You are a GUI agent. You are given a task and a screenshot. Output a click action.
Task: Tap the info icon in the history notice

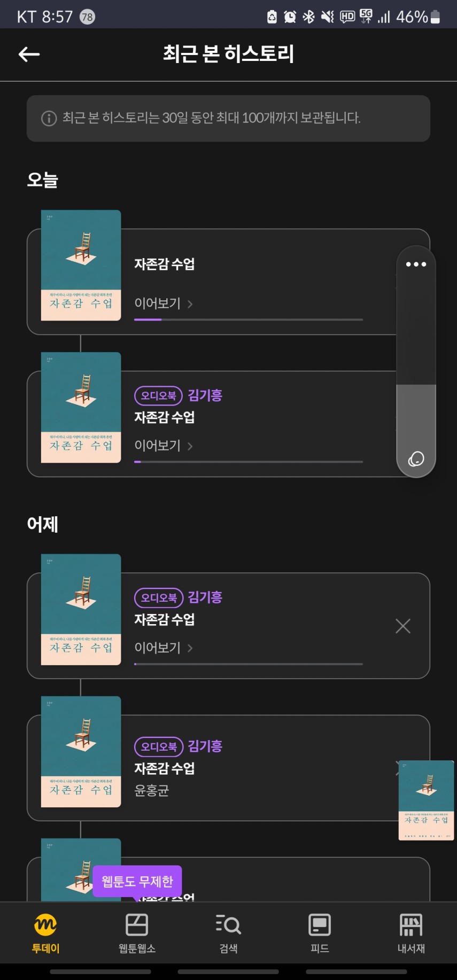pyautogui.click(x=49, y=118)
